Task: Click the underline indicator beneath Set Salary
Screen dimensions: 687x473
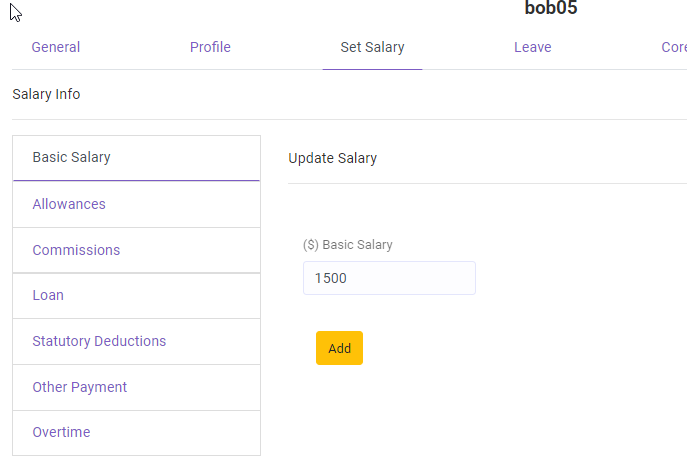Action: click(x=372, y=69)
